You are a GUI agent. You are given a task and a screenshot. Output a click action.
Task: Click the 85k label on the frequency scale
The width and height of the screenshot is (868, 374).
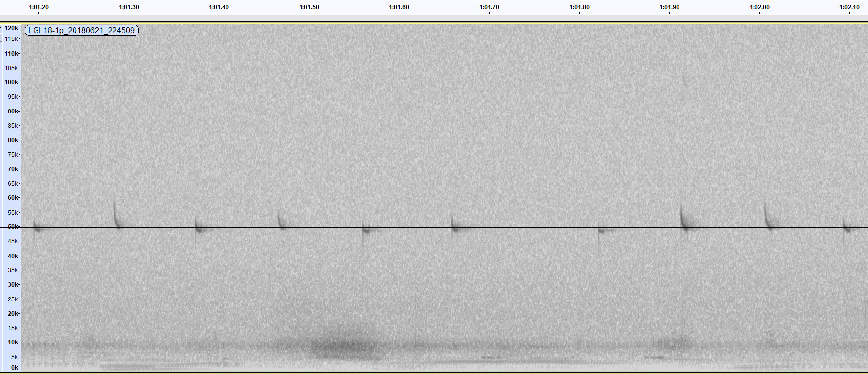pyautogui.click(x=13, y=126)
